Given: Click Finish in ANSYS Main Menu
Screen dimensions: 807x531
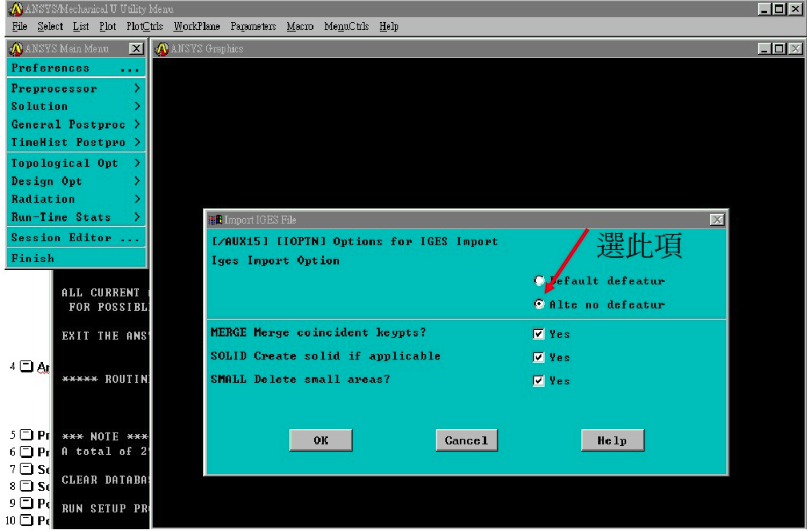Looking at the screenshot, I should coord(76,258).
